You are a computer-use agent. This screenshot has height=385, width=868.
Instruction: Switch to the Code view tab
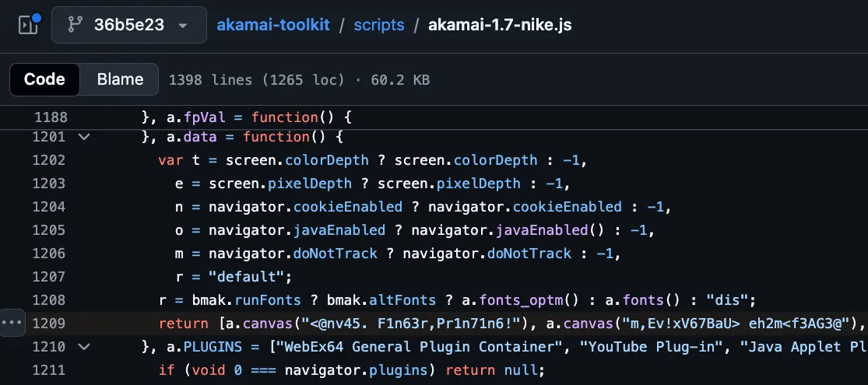coord(44,79)
